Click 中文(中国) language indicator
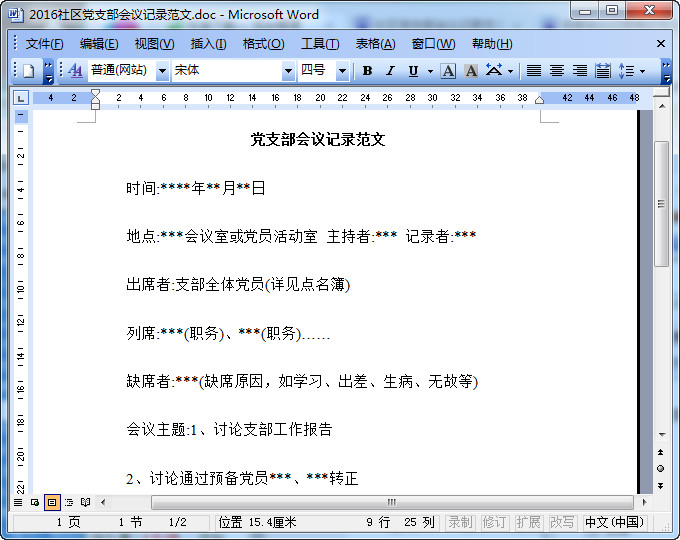The height and width of the screenshot is (540, 680). (x=615, y=522)
